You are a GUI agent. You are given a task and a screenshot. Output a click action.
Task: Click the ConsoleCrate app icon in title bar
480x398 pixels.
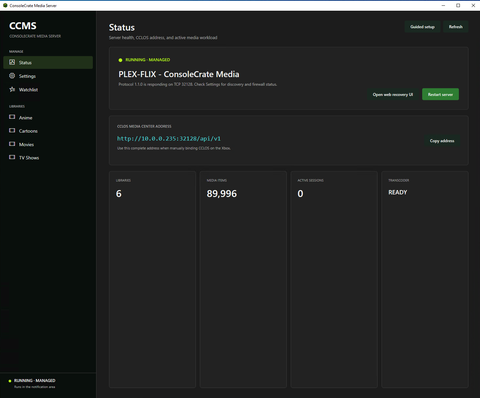[5, 5]
